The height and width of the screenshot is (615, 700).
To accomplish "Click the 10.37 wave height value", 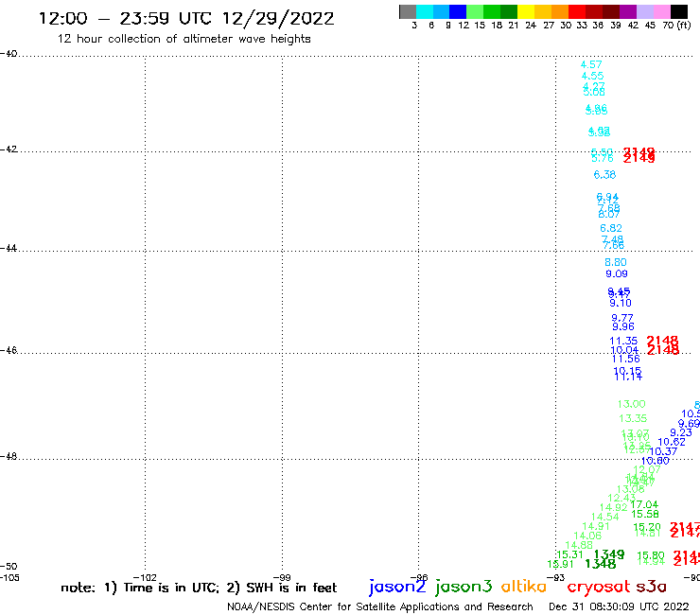I will [663, 451].
